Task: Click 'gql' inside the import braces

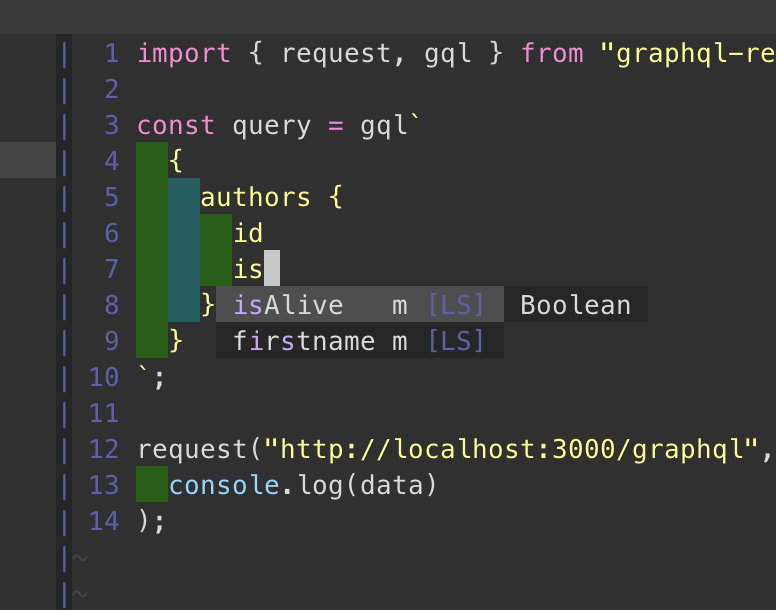Action: [447, 53]
